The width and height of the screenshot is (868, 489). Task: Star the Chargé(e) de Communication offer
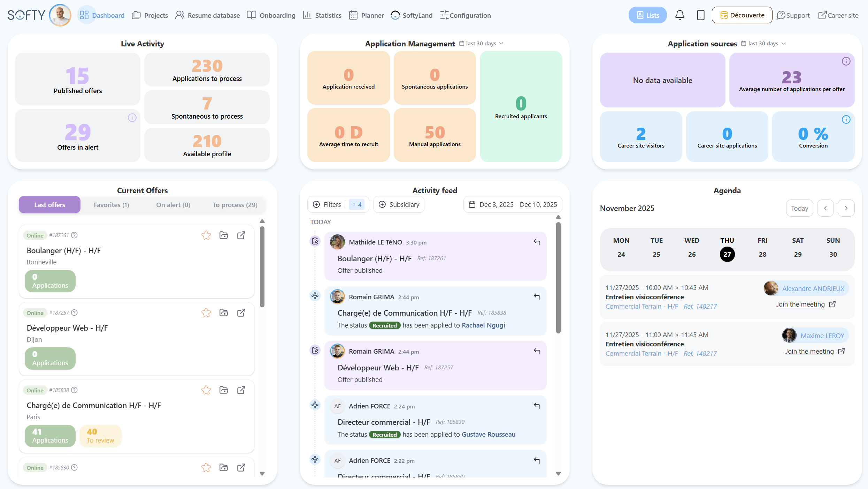[206, 390]
